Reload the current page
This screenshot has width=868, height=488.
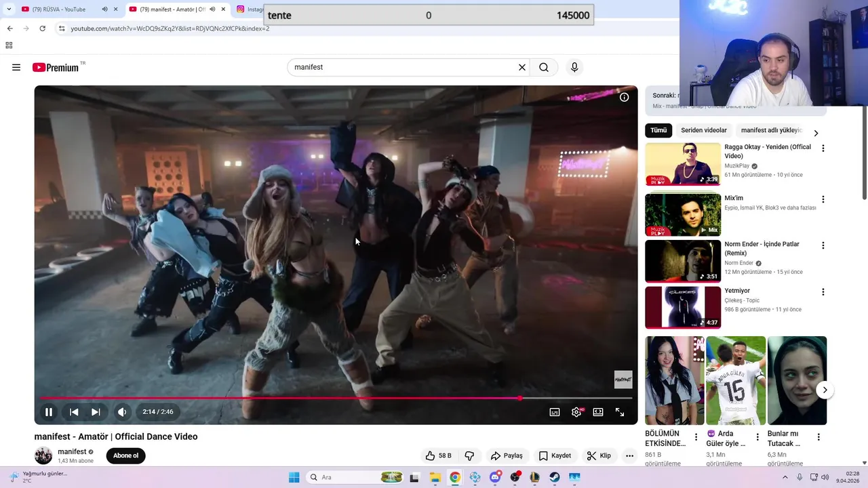pyautogui.click(x=42, y=28)
